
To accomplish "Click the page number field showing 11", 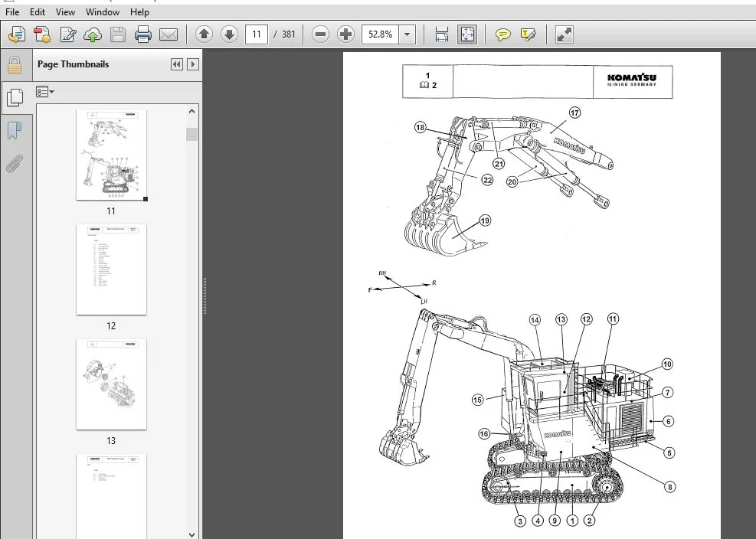I will point(257,34).
